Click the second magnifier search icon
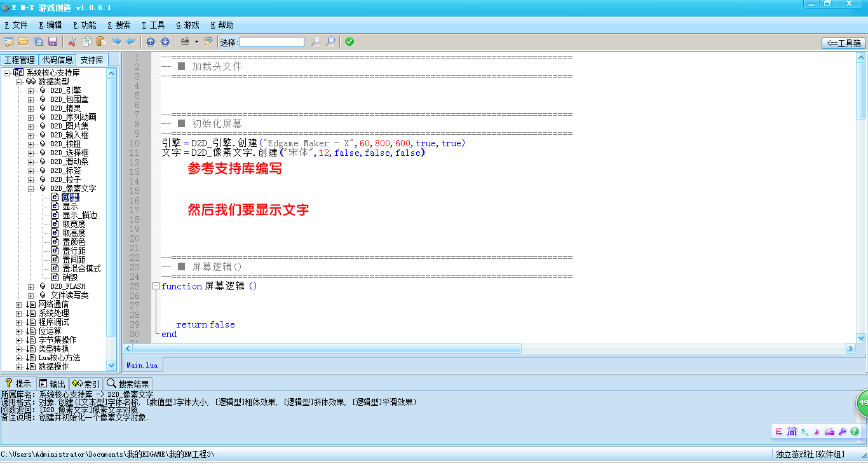868x463 pixels. pos(330,42)
